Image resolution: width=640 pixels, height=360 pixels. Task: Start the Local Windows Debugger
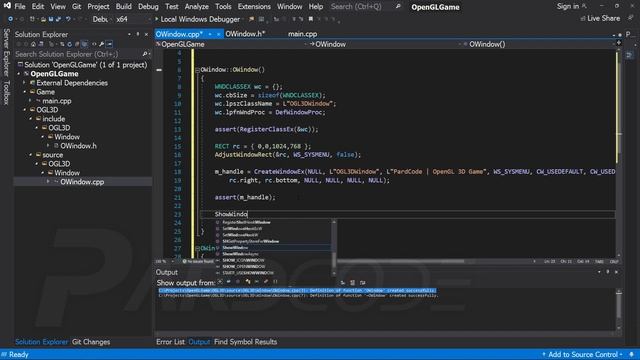pos(197,19)
